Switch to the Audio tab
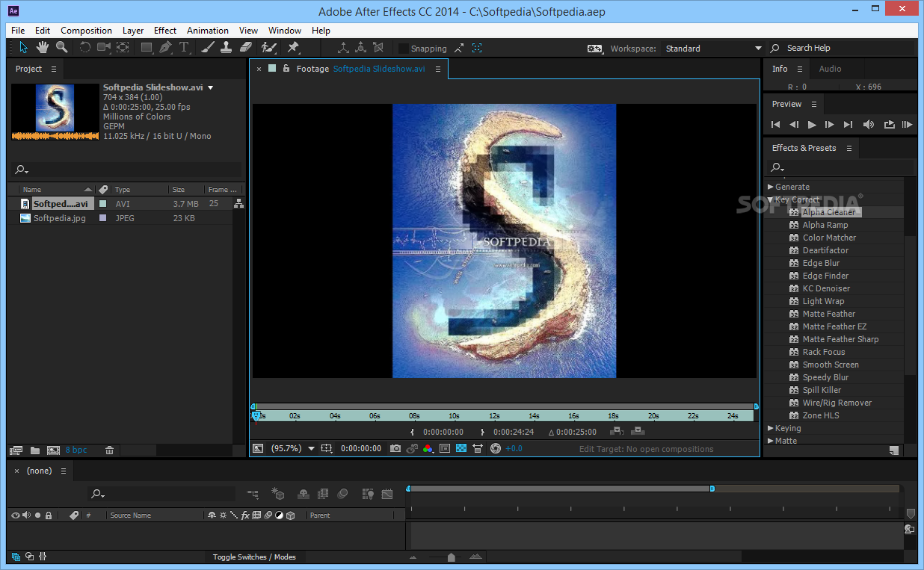This screenshot has height=570, width=924. click(830, 69)
